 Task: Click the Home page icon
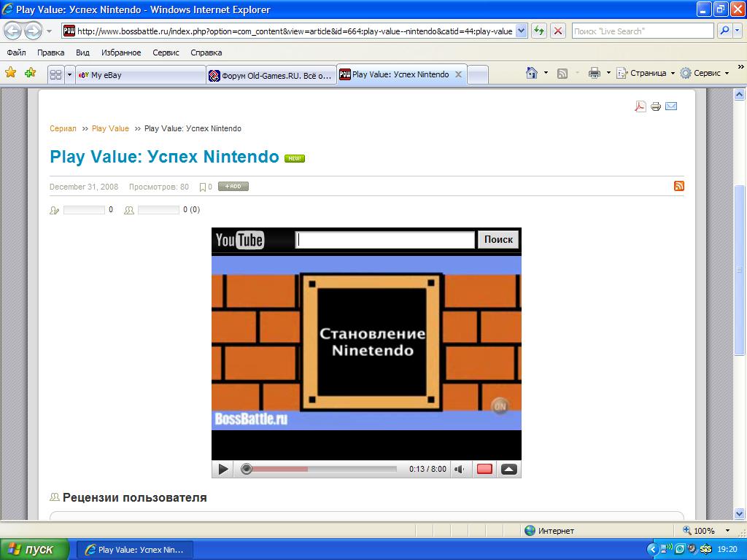532,73
